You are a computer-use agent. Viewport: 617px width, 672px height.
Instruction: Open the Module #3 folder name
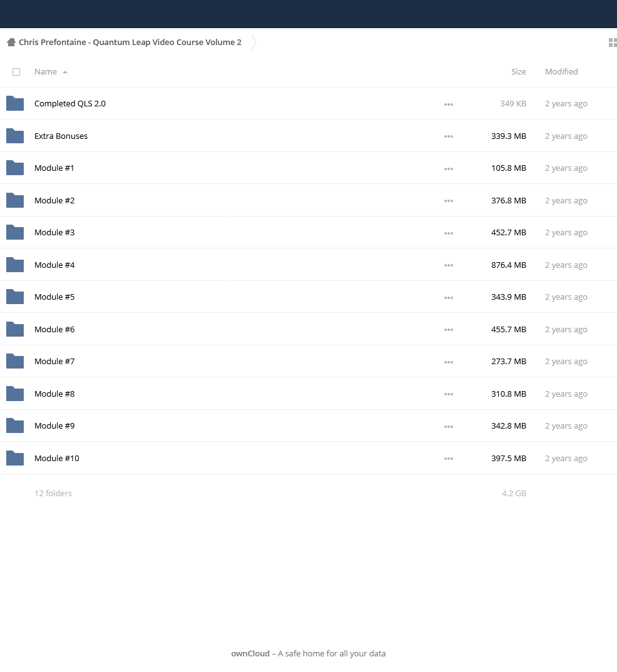(54, 232)
